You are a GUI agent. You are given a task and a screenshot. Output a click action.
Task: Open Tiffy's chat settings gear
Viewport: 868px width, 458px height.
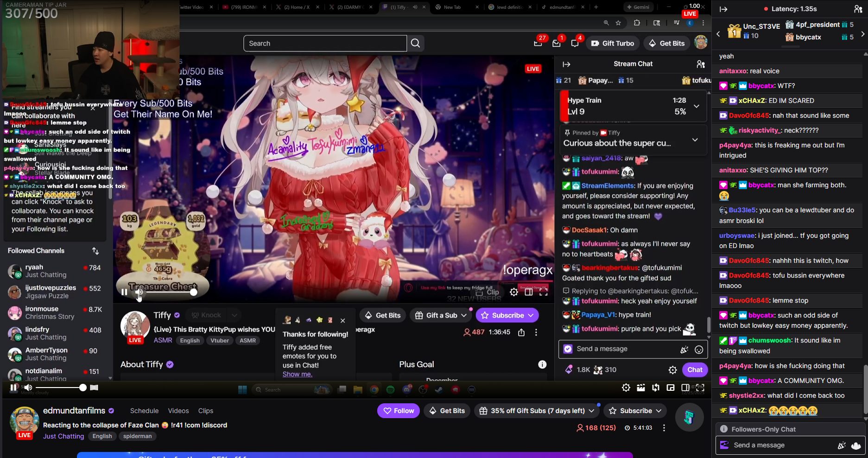coord(672,370)
